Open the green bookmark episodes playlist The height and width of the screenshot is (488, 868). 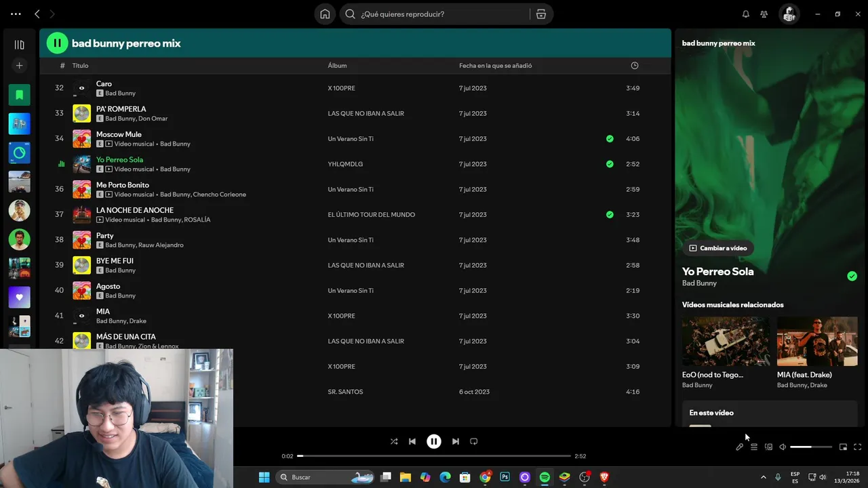[19, 95]
